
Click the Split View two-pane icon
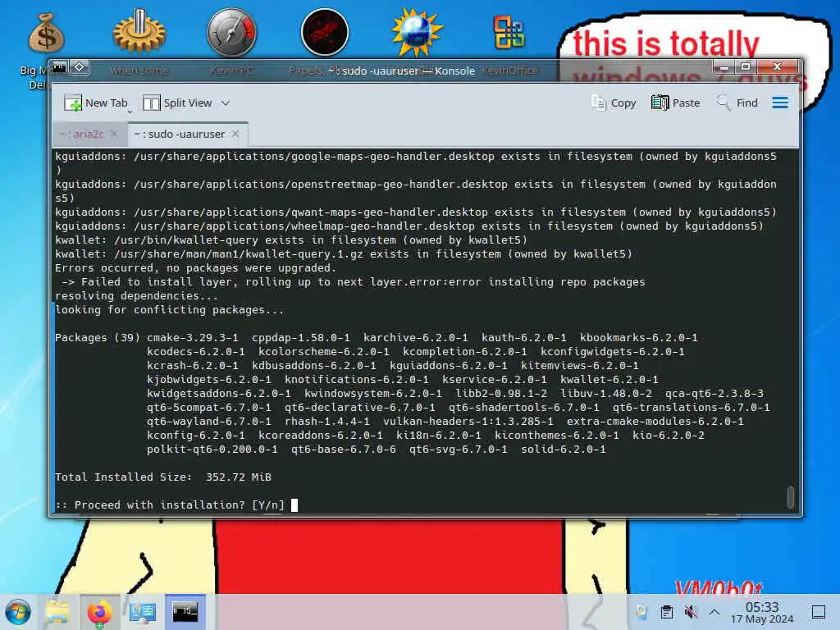[x=151, y=103]
